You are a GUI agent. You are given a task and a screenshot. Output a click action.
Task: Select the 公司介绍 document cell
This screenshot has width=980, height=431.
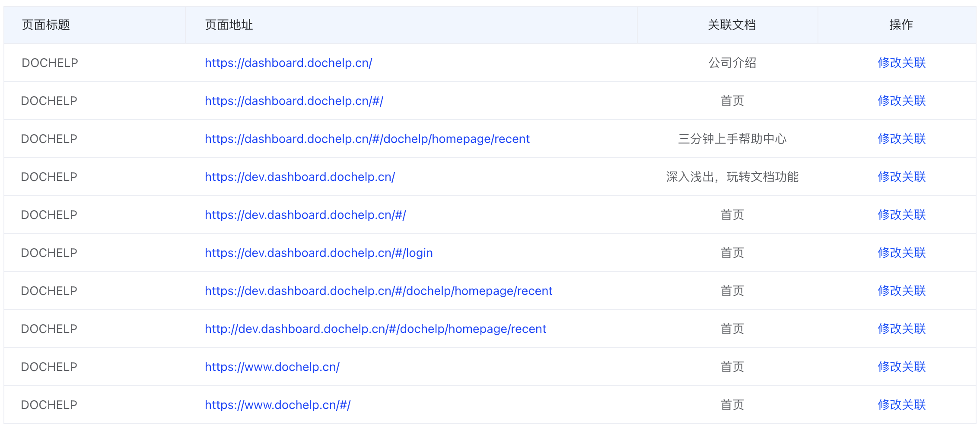(732, 63)
